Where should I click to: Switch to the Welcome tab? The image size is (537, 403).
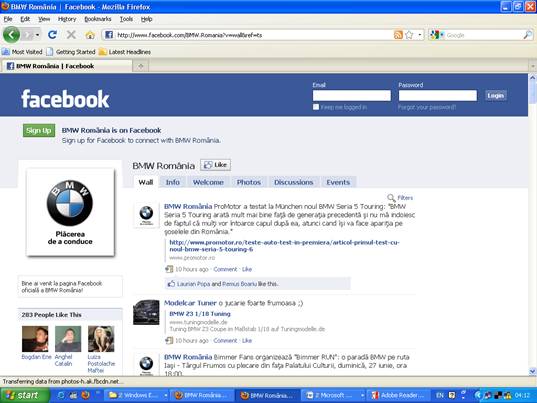coord(208,182)
